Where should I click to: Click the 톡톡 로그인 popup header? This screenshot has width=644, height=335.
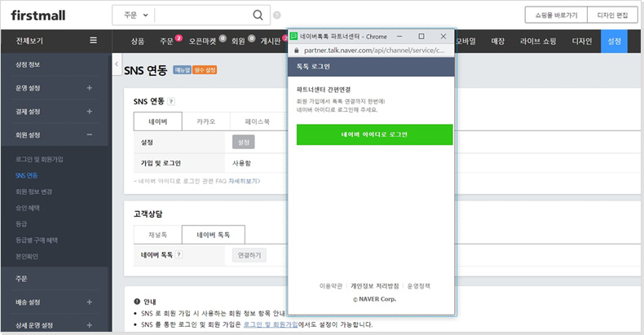371,67
